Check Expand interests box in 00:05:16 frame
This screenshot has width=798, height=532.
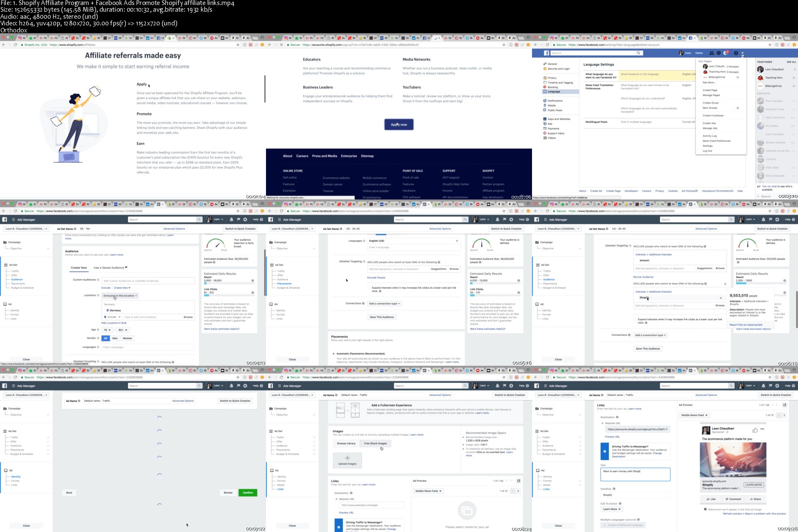click(x=369, y=288)
